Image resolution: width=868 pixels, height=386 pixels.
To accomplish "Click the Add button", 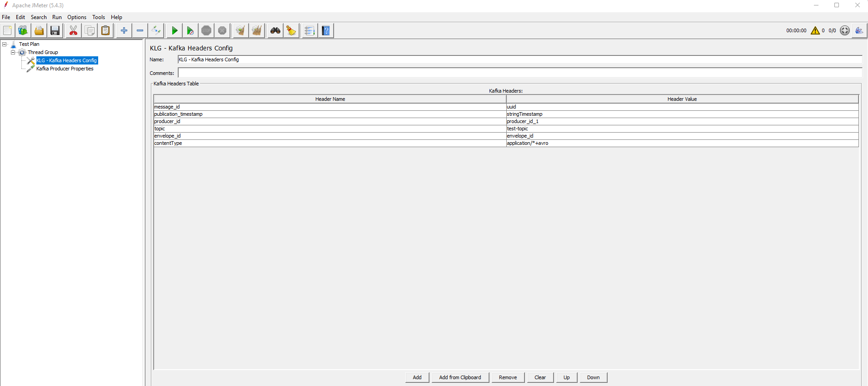I will point(417,377).
